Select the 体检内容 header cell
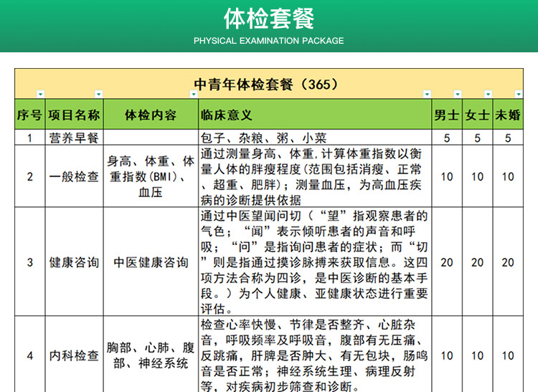Image resolution: width=538 pixels, height=392 pixels. (150, 115)
